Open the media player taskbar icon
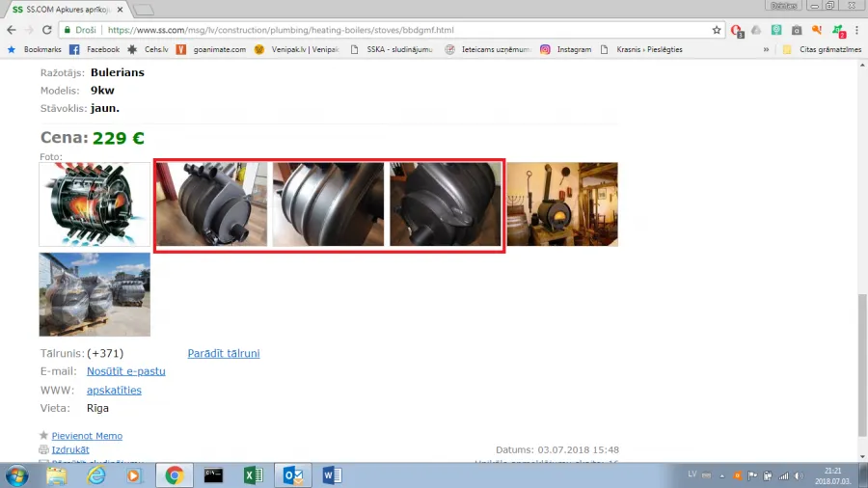The image size is (868, 488). coord(134,475)
